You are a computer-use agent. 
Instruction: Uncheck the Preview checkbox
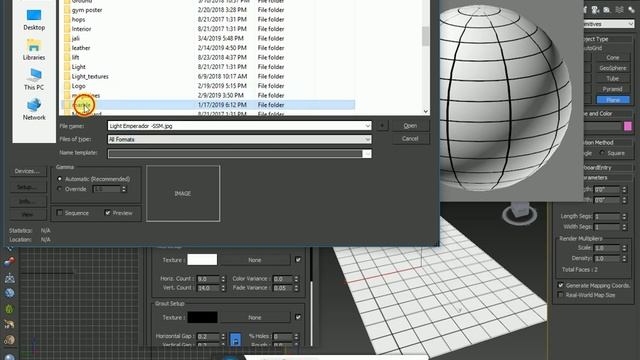point(107,213)
